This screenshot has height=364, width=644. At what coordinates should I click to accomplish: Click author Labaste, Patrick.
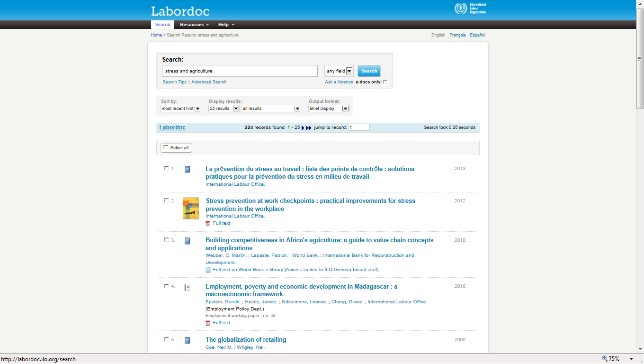pyautogui.click(x=269, y=255)
